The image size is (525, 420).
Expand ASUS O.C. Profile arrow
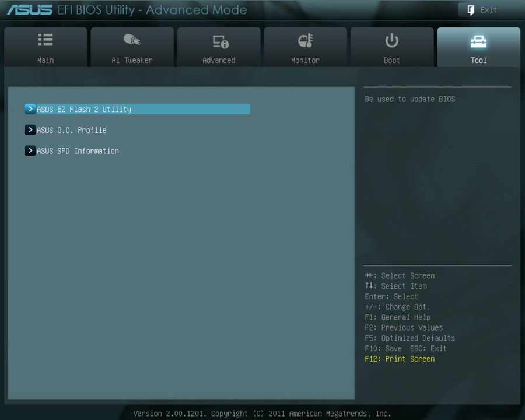tap(30, 129)
